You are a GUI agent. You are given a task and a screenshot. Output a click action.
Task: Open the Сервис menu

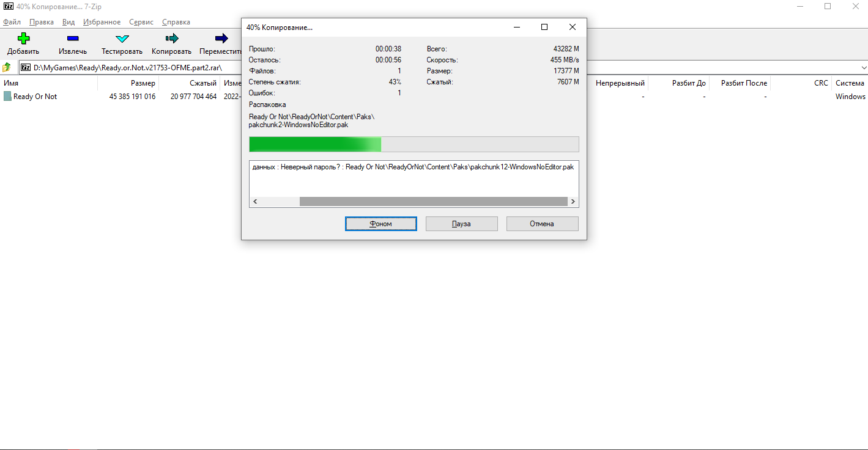[x=141, y=22]
